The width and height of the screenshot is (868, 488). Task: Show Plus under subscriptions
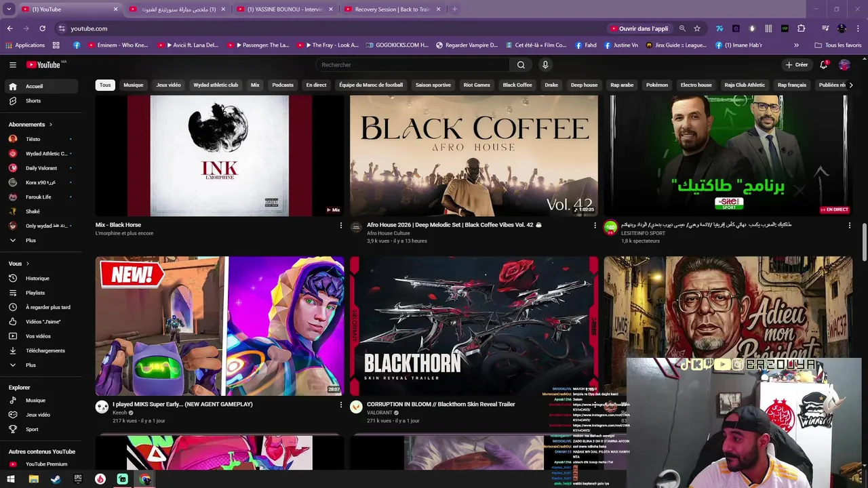[41, 241]
